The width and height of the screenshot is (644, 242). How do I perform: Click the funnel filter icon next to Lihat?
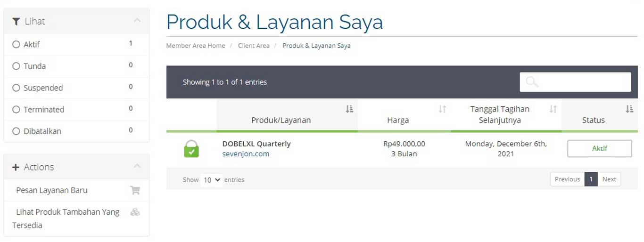coord(16,21)
